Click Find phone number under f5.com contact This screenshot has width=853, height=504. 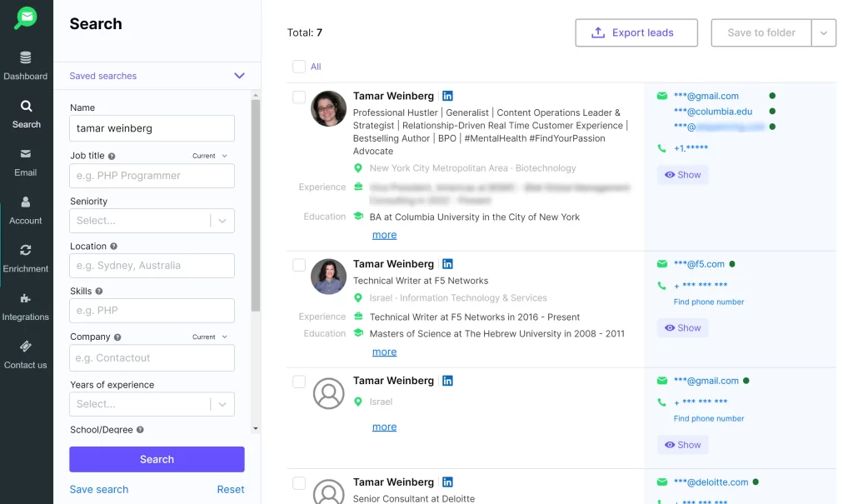tap(709, 302)
